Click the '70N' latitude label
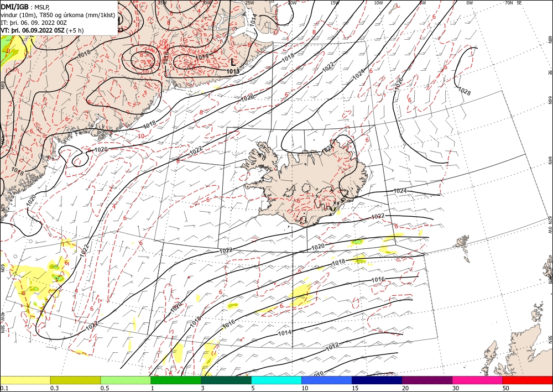This screenshot has height=392, width=553. [x=509, y=3]
